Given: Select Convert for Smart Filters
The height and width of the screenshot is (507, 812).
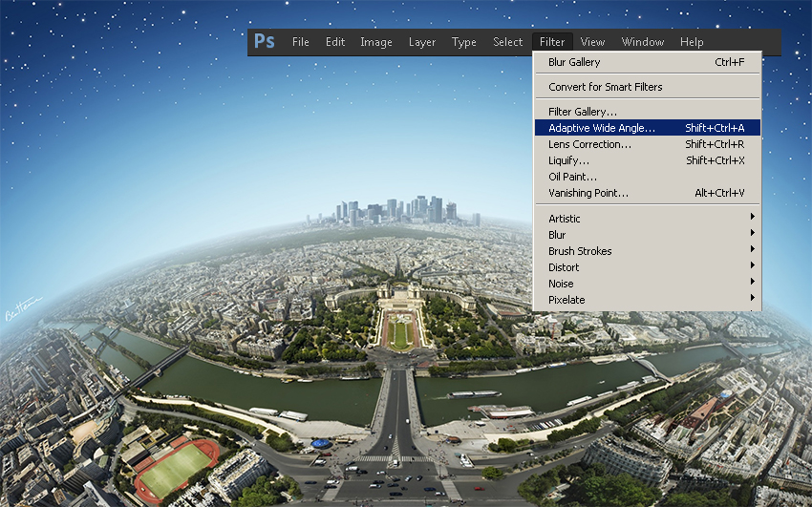Looking at the screenshot, I should [x=648, y=87].
